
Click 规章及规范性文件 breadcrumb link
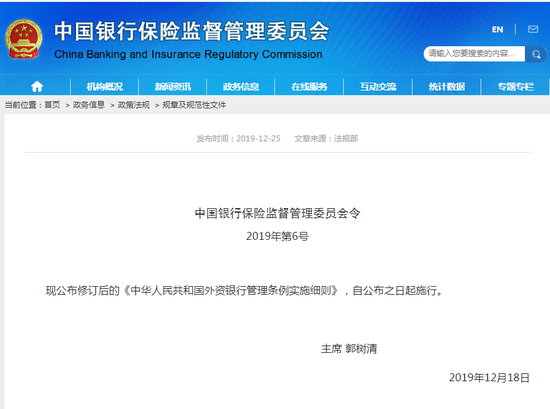194,105
